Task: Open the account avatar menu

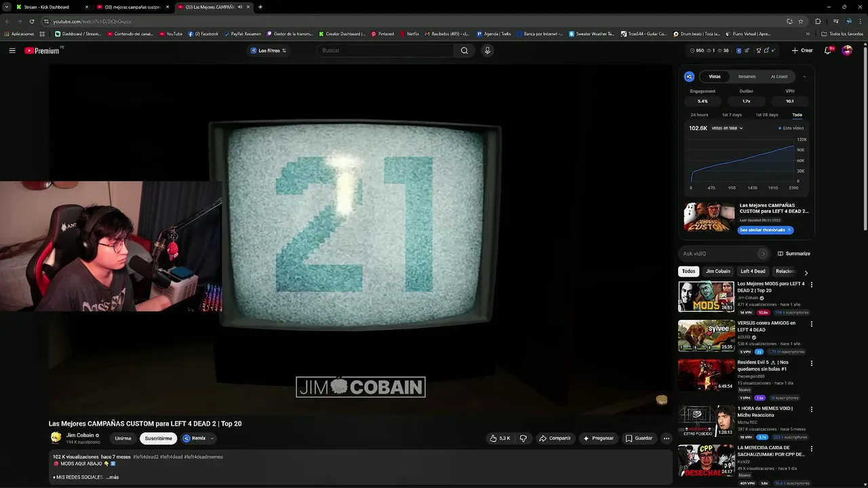Action: 847,51
